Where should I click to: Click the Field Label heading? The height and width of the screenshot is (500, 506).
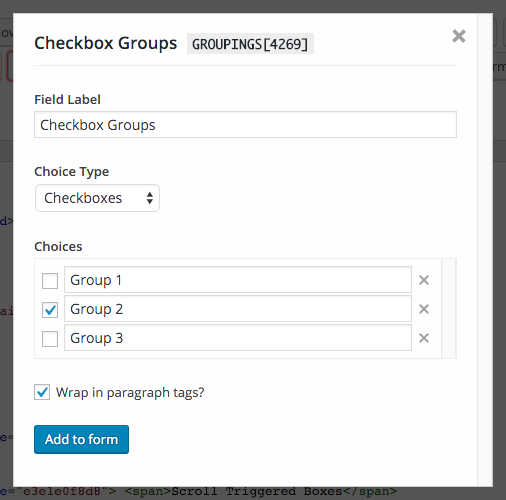(67, 99)
